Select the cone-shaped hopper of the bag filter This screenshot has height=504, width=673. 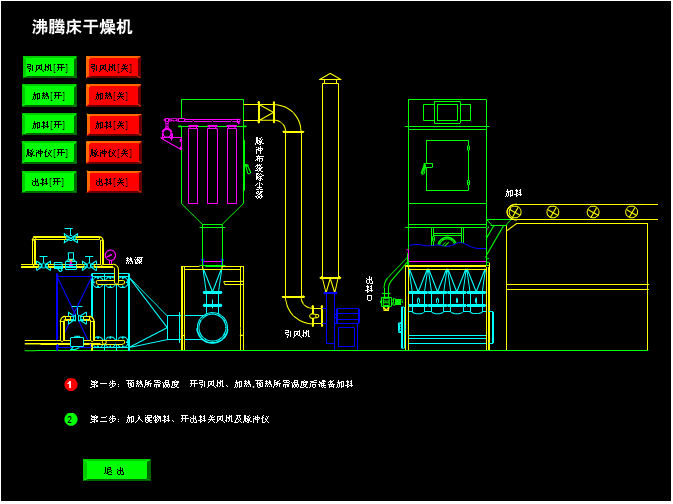tap(212, 213)
